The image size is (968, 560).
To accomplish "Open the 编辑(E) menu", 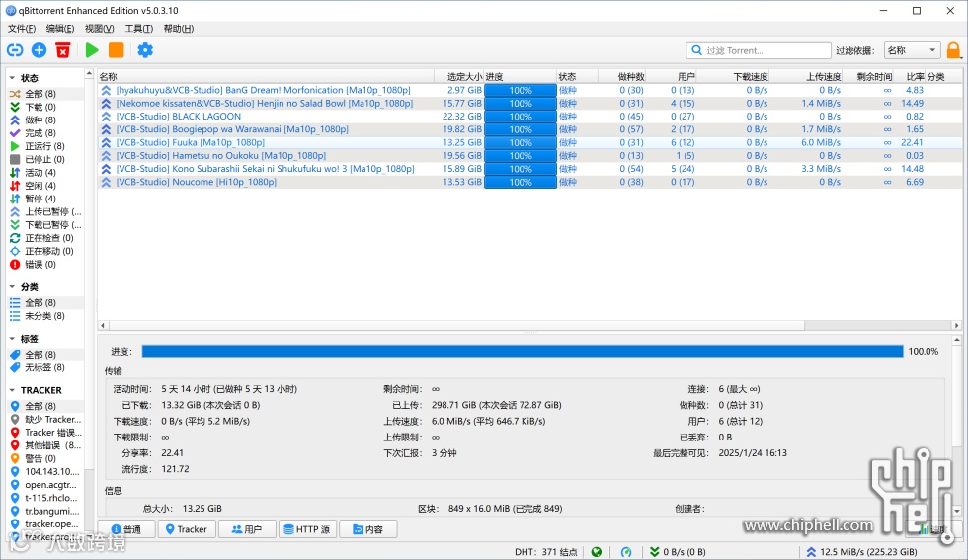I will [60, 29].
